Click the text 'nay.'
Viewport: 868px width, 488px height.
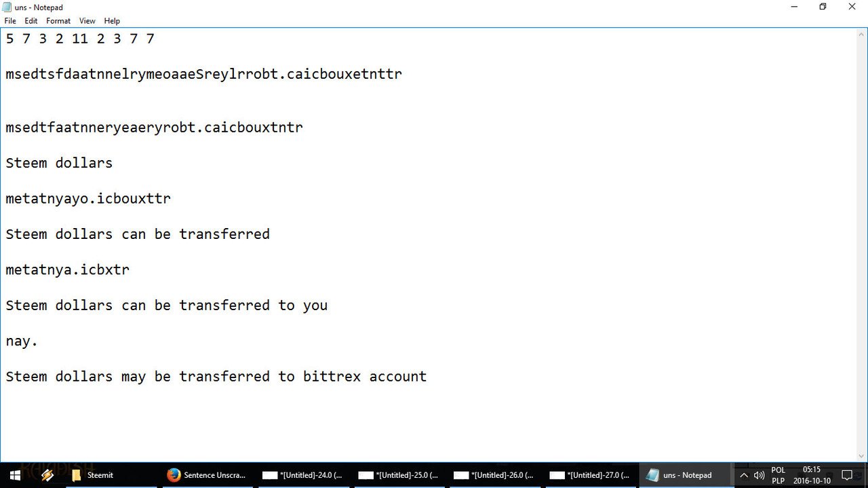(x=22, y=341)
